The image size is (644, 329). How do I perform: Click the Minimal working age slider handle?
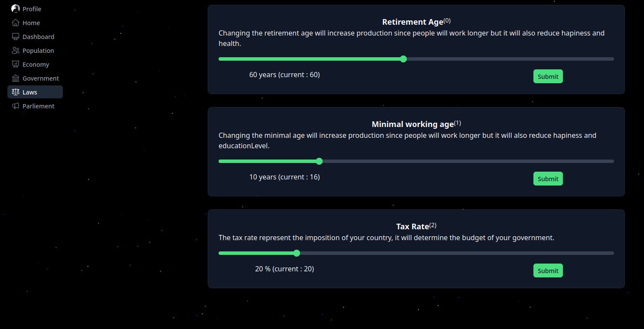click(x=319, y=161)
